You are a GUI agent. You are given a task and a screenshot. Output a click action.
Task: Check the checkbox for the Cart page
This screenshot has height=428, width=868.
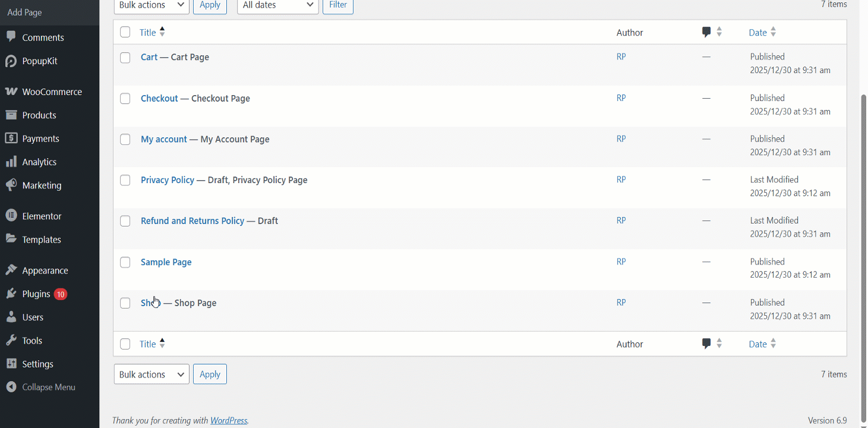125,58
